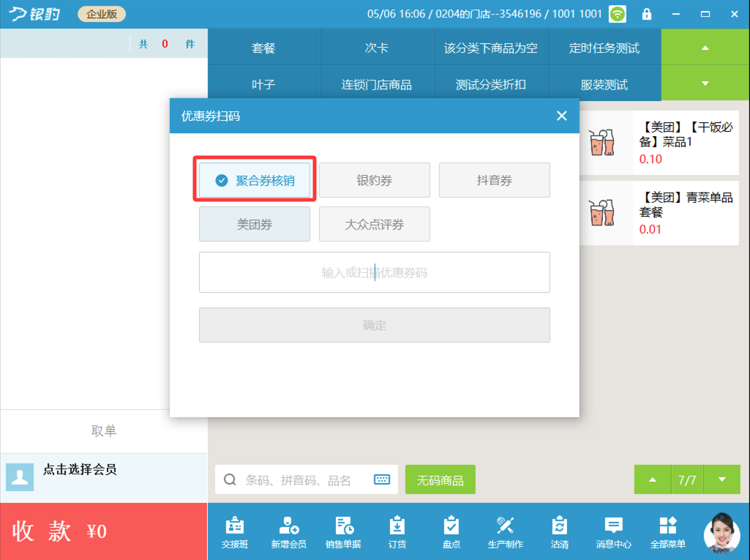Click the store info text in title bar
Screen dimensions: 750x560
pyautogui.click(x=484, y=14)
